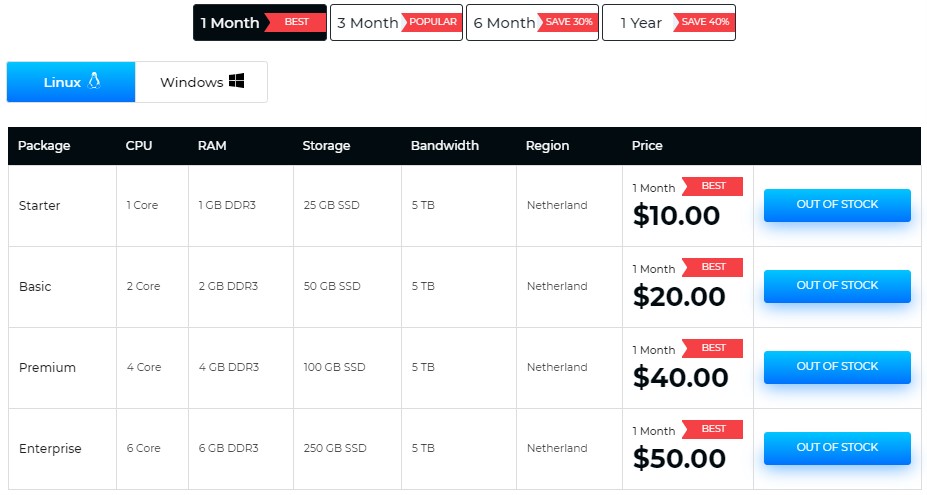927x495 pixels.
Task: Click the Linux penguin icon
Action: point(94,81)
